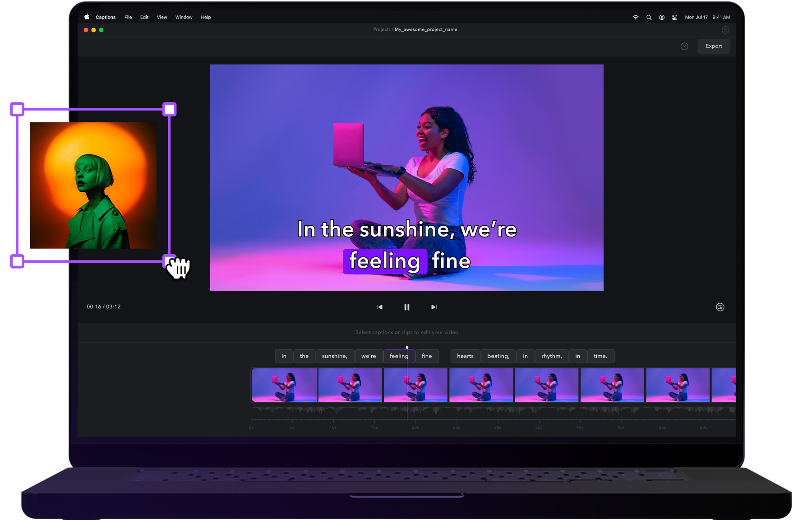812x520 pixels.
Task: Select the first video clip thumbnail
Action: 284,385
